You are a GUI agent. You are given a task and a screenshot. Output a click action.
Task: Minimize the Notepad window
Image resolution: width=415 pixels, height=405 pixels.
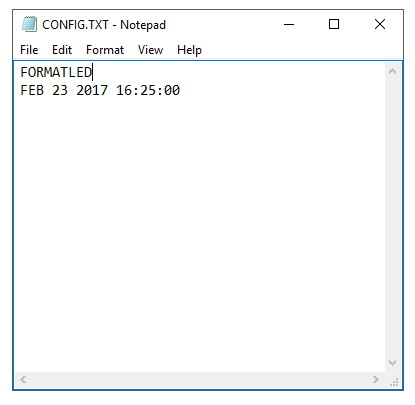pos(289,24)
